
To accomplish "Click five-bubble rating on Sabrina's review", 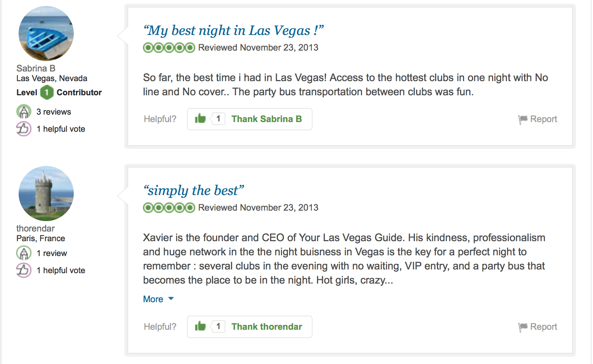I will (169, 48).
